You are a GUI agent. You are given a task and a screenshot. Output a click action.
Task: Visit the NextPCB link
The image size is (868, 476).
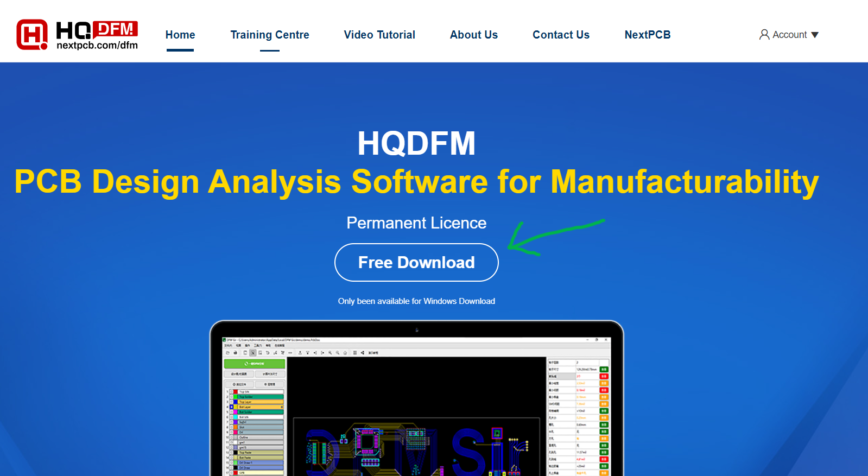coord(648,35)
